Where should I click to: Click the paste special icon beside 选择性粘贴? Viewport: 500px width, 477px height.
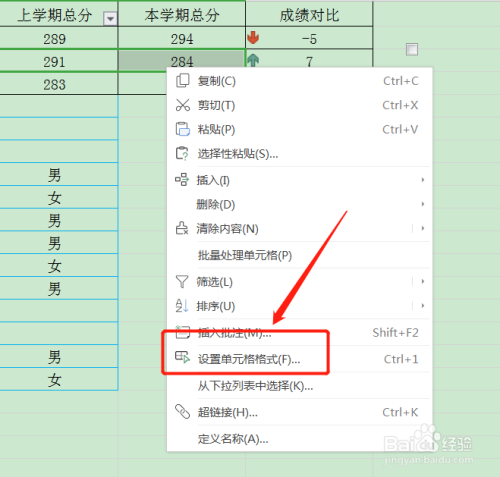pyautogui.click(x=182, y=154)
